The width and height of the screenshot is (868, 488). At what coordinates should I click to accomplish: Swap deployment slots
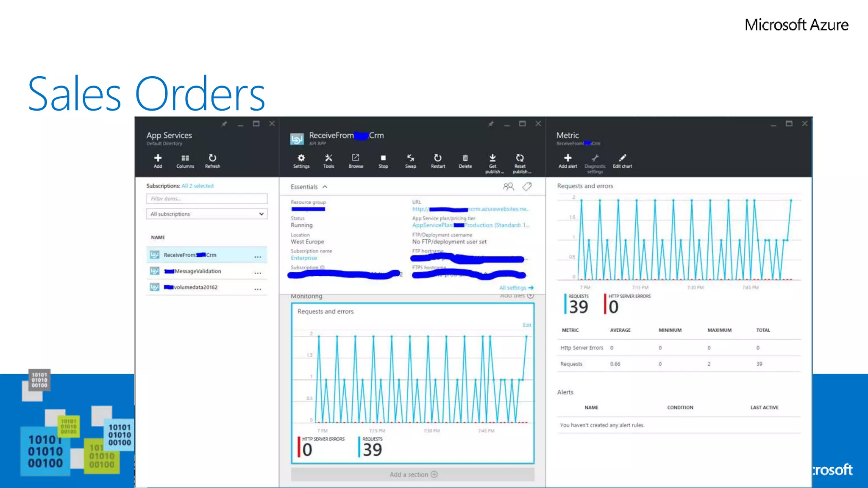(x=410, y=161)
